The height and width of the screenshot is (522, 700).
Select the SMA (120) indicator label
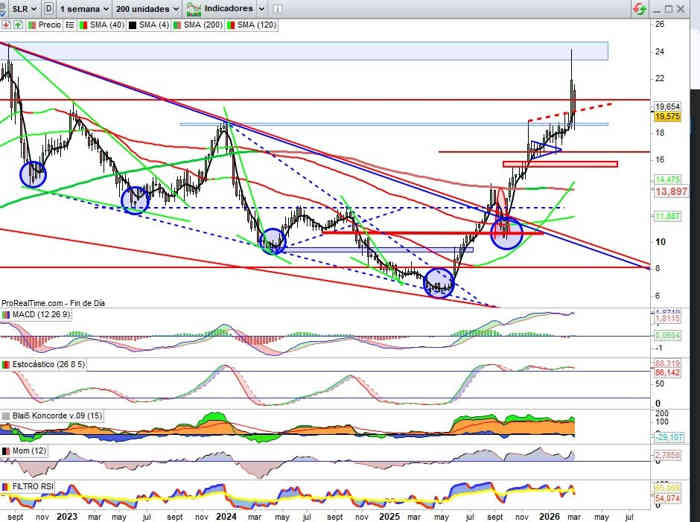pyautogui.click(x=258, y=25)
